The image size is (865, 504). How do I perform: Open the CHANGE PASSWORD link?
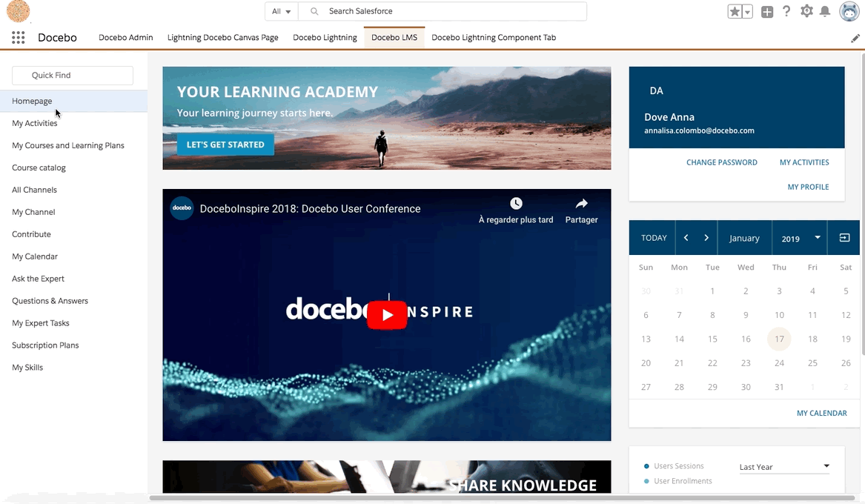(x=721, y=162)
